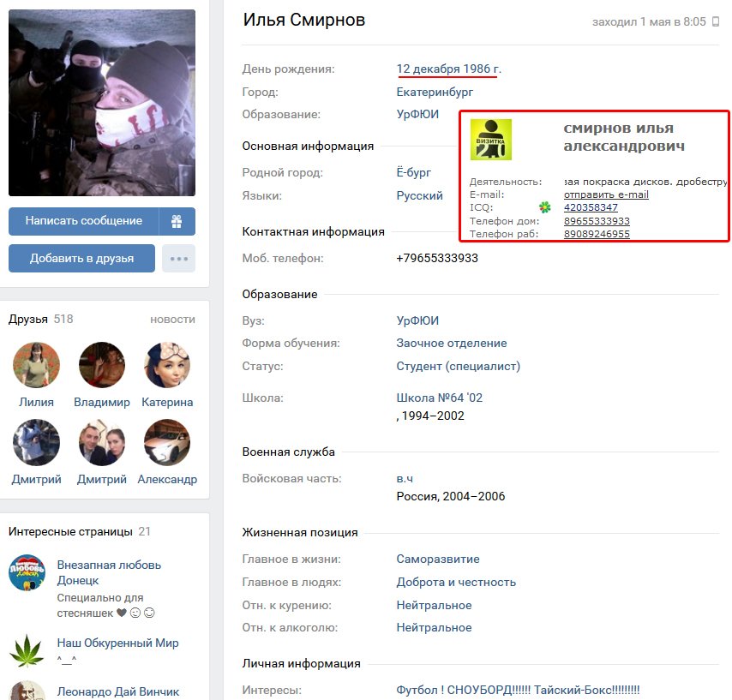Click Саморазвитие life priority link
Screen dimensions: 732x700
(438, 559)
